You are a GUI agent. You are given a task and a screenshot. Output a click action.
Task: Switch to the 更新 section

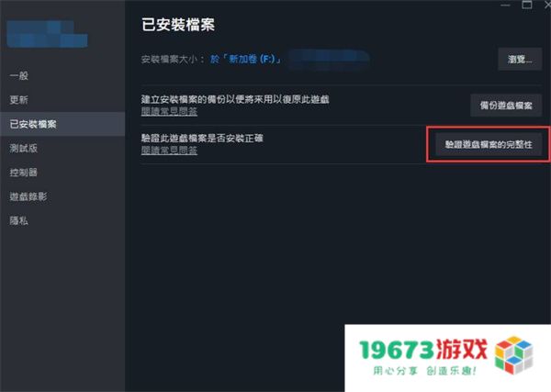click(x=19, y=100)
